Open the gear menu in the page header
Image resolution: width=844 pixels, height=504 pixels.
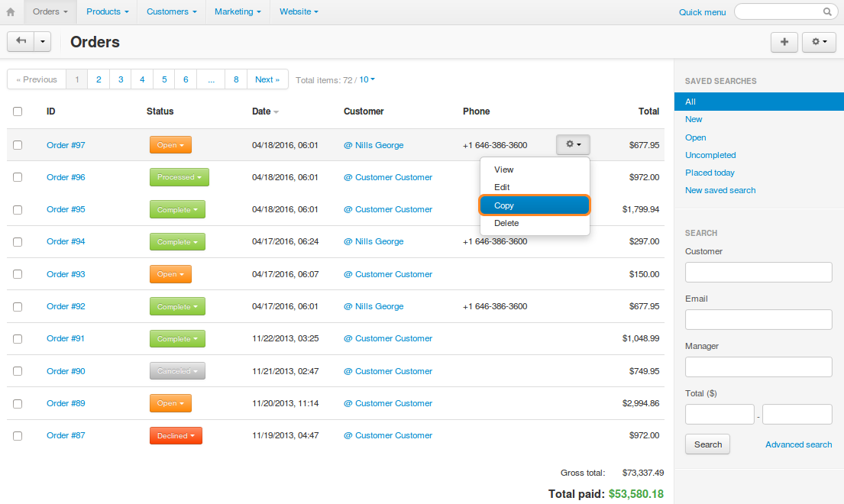819,42
